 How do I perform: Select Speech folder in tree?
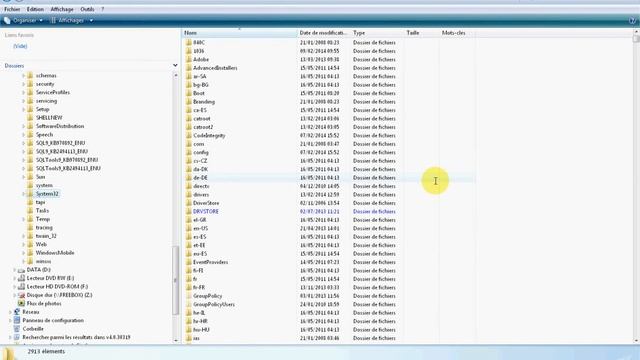pos(44,135)
